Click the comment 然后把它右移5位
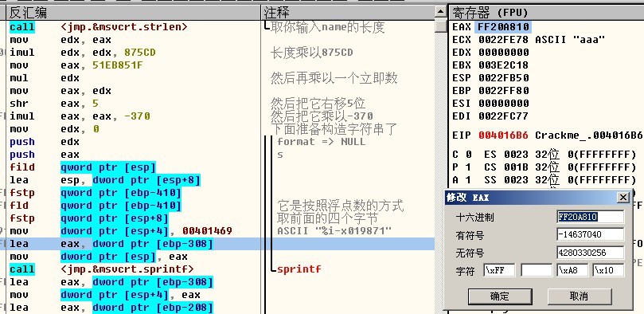Viewport: 644px width, 314px height. (318, 103)
